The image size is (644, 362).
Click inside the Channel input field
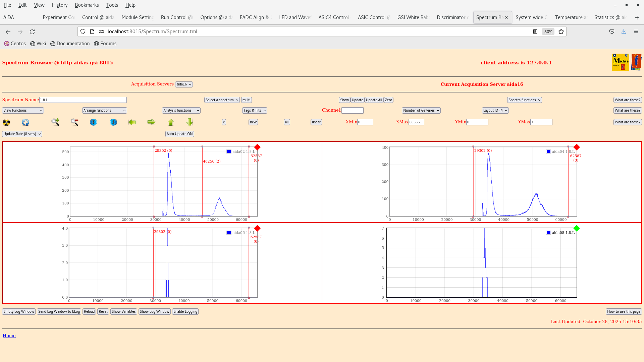click(353, 110)
